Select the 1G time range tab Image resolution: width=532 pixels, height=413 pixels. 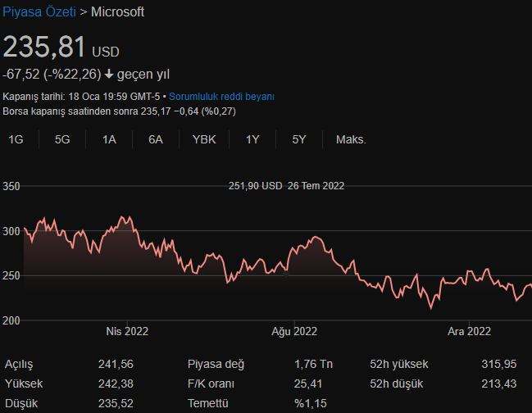tap(16, 139)
